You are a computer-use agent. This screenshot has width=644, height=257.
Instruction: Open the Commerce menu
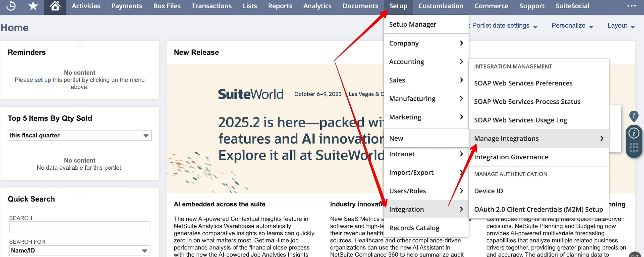[x=491, y=6]
